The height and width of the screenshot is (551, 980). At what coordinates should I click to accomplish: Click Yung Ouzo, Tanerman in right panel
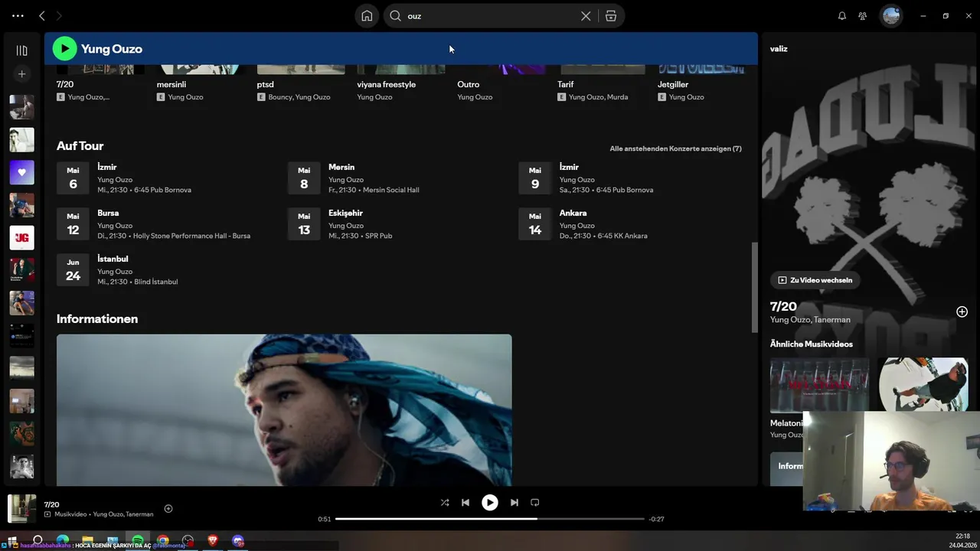click(810, 320)
